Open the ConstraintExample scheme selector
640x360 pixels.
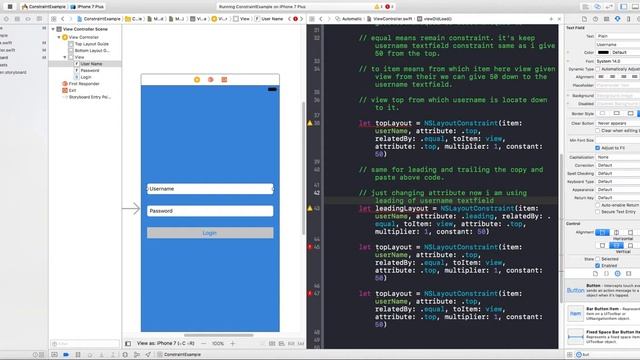click(44, 7)
